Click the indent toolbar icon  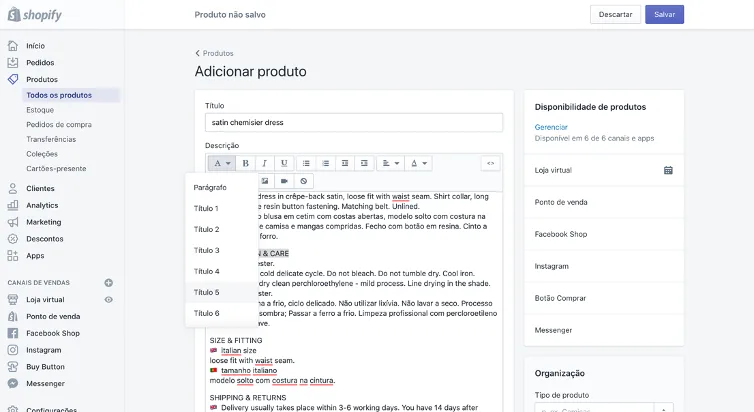click(x=364, y=163)
